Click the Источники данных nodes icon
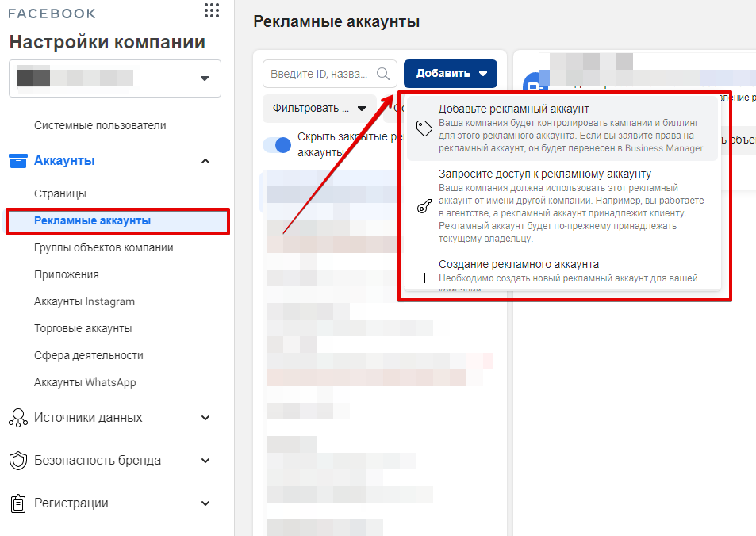756x536 pixels. coord(17,418)
